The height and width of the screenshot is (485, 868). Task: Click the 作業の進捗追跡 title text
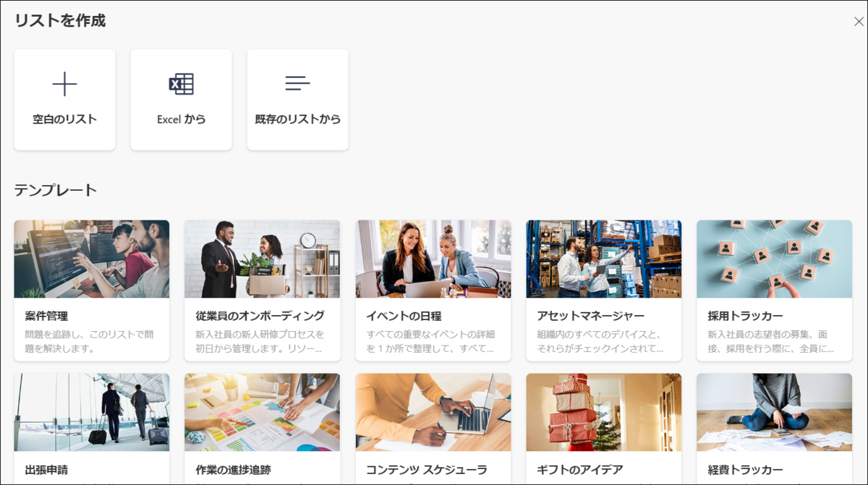233,470
